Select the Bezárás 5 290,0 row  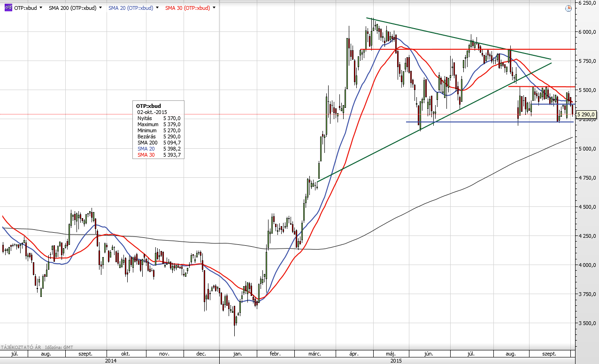click(159, 136)
